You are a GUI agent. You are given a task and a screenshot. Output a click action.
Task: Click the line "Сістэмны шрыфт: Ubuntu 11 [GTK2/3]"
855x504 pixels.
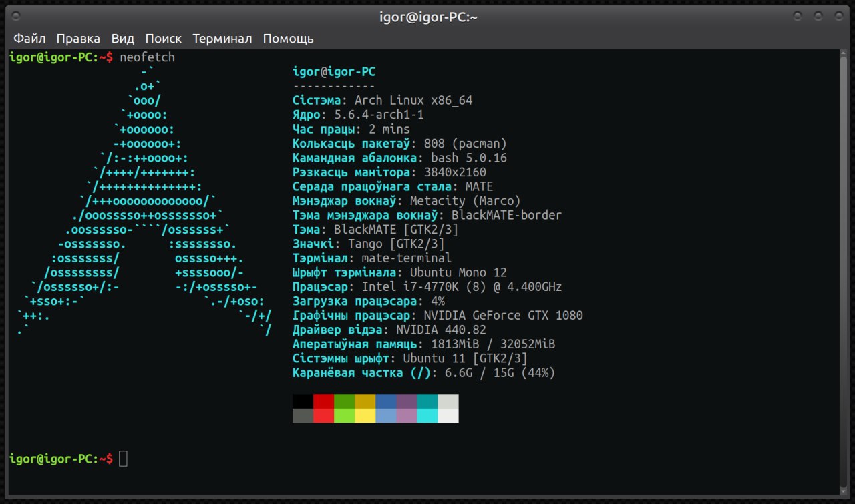410,359
